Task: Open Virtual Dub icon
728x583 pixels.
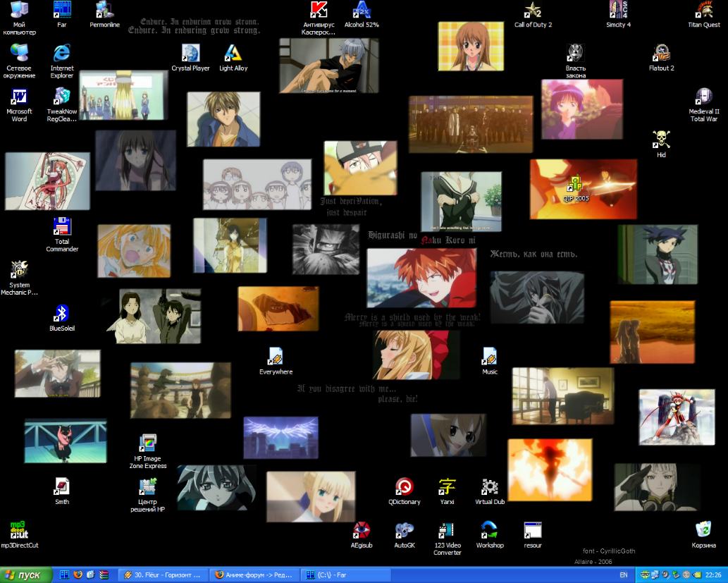Action: click(489, 492)
